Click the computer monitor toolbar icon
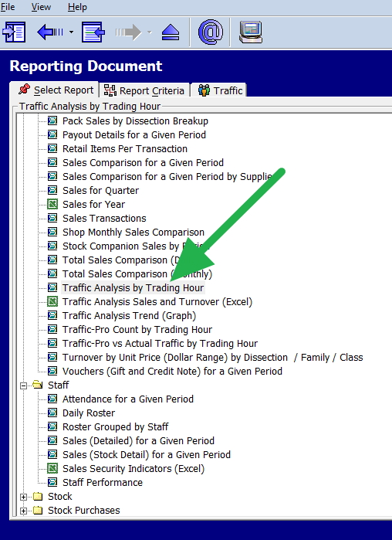392x540 pixels. tap(251, 32)
